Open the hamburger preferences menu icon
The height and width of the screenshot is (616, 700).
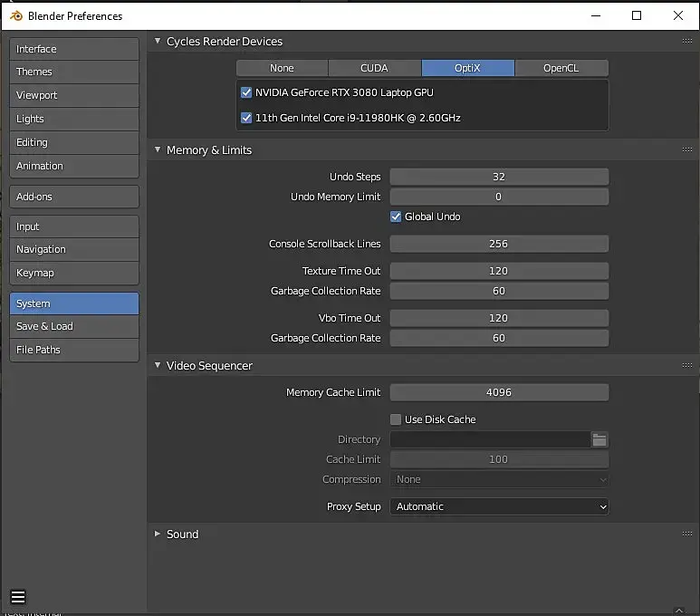point(18,597)
